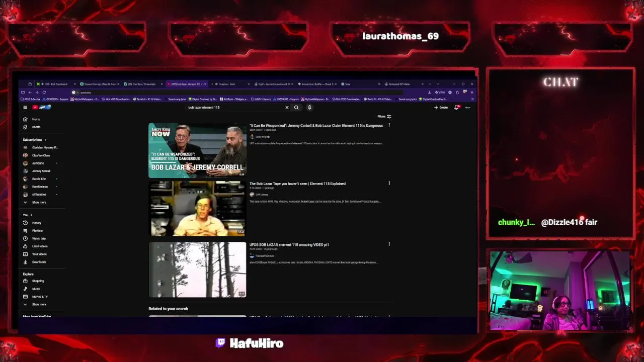Start voice search with microphone icon
Image resolution: width=644 pixels, height=362 pixels.
click(309, 107)
